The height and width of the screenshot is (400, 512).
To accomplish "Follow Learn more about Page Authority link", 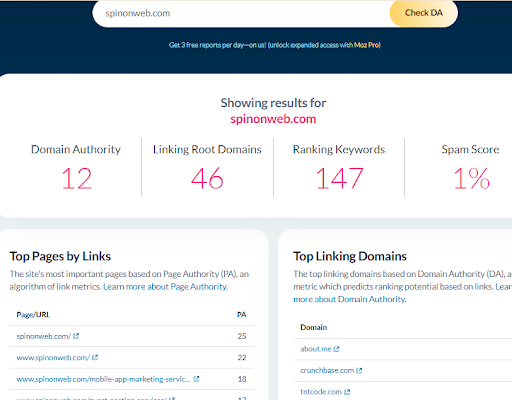I will click(165, 287).
